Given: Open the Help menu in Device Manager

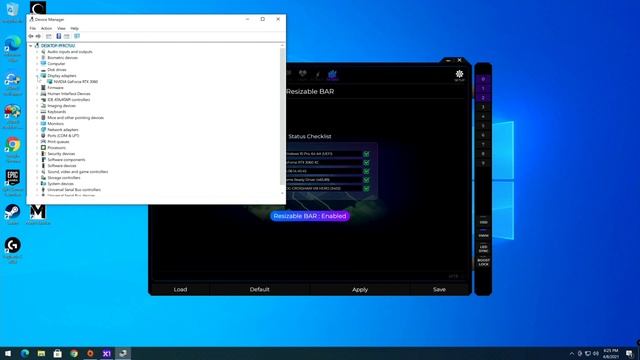Looking at the screenshot, I should pyautogui.click(x=74, y=28).
